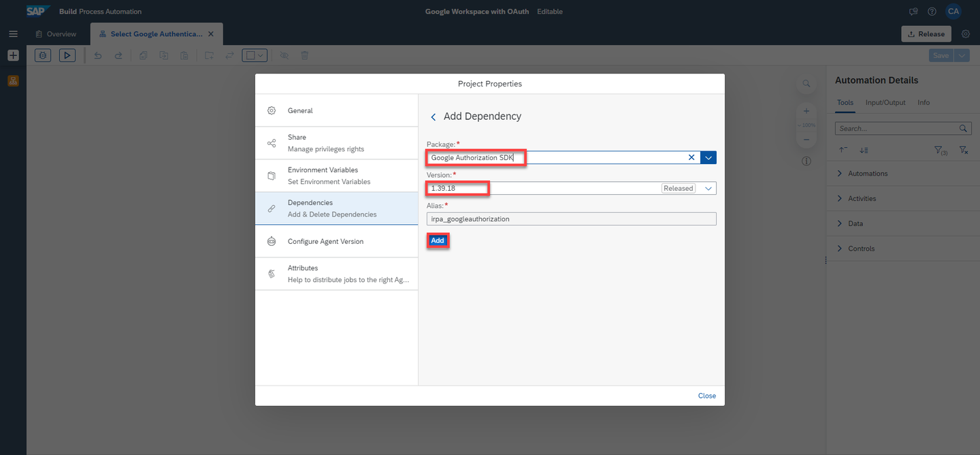Image resolution: width=980 pixels, height=455 pixels.
Task: Open the help question mark icon
Action: tap(932, 12)
